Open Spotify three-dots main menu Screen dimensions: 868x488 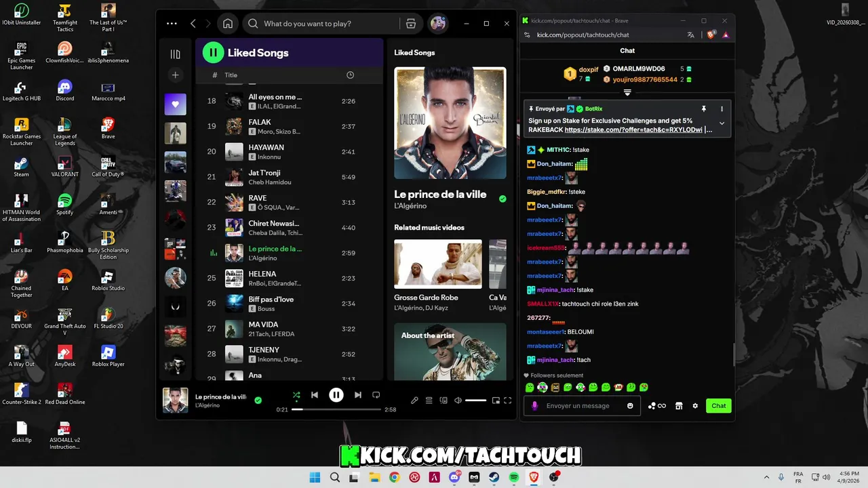(x=172, y=24)
